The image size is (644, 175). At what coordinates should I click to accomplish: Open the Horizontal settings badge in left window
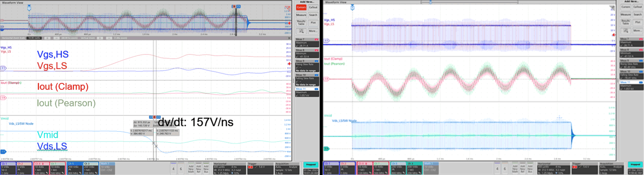coord(230,168)
